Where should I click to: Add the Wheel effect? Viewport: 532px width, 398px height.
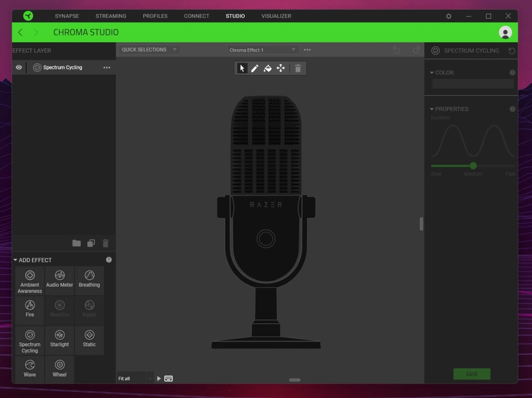(x=59, y=369)
